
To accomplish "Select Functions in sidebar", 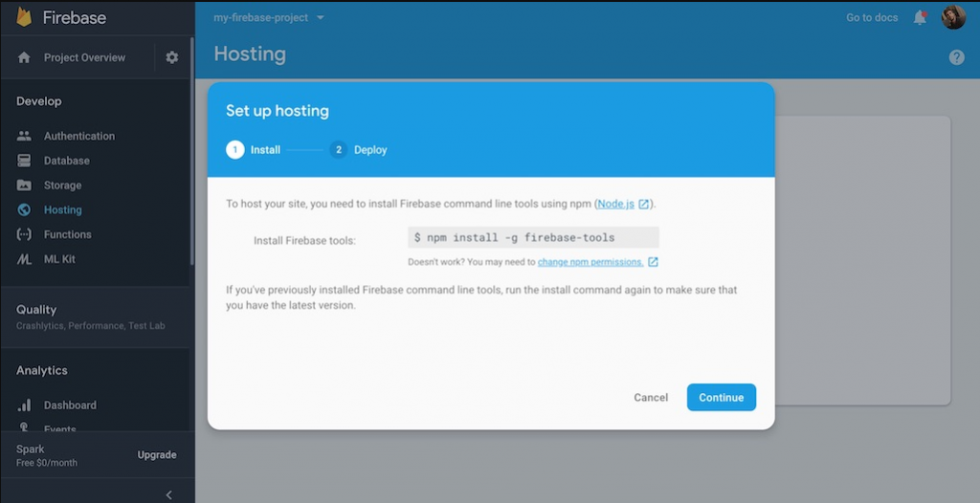I will [68, 234].
